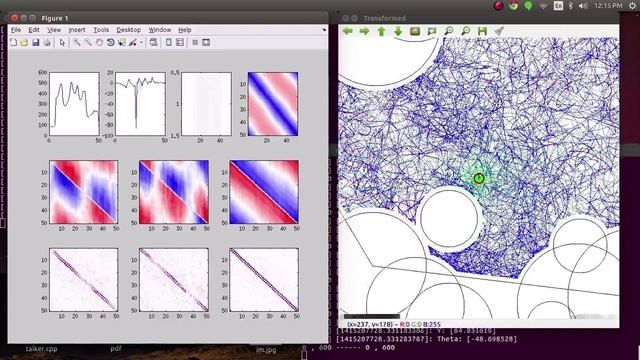Activate the Zoom In magnifier in Figure 1

coord(76,42)
